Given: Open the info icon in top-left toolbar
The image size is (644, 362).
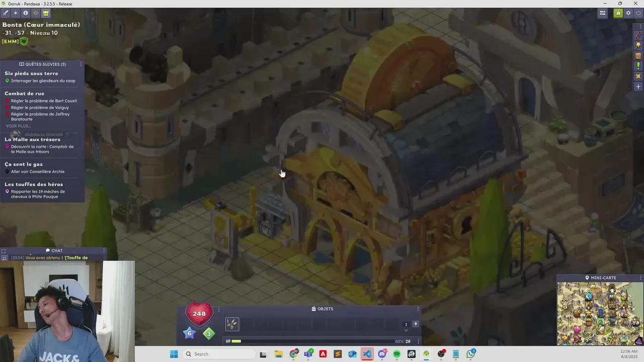Looking at the screenshot, I should click(26, 13).
